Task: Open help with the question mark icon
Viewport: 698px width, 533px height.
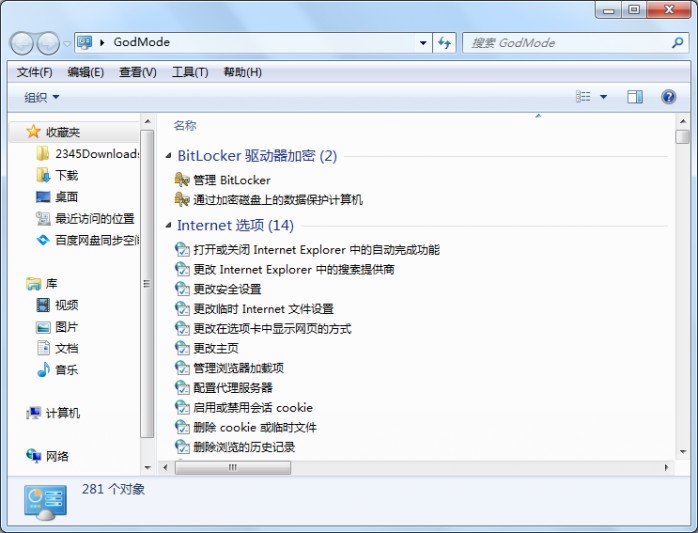Action: pyautogui.click(x=669, y=97)
